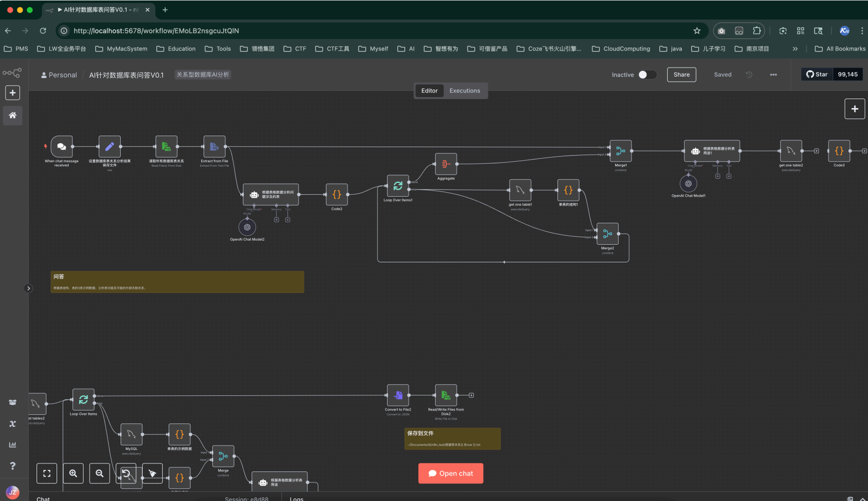The width and height of the screenshot is (868, 501).
Task: Select the Merge combine node
Action: click(223, 456)
